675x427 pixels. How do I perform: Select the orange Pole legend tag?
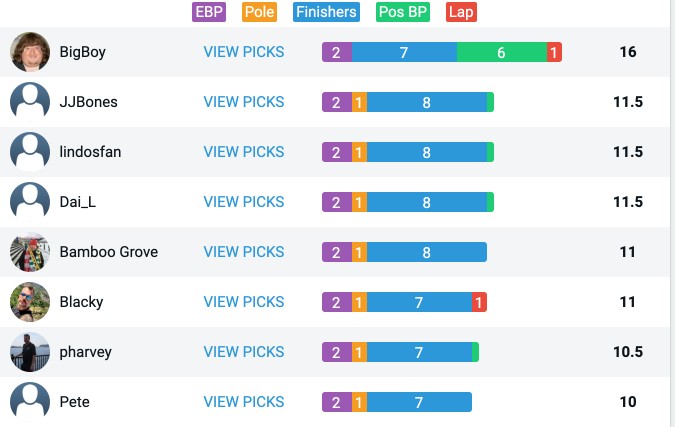pos(259,12)
